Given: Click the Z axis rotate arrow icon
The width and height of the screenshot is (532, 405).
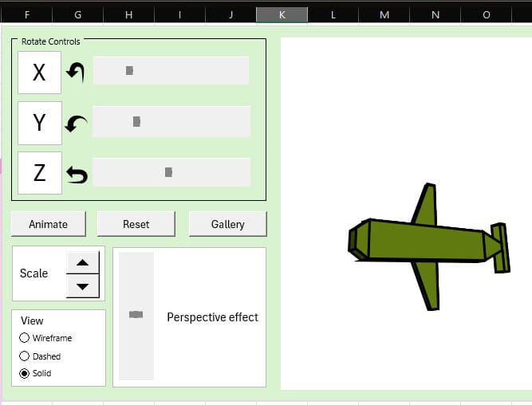Looking at the screenshot, I should click(77, 175).
